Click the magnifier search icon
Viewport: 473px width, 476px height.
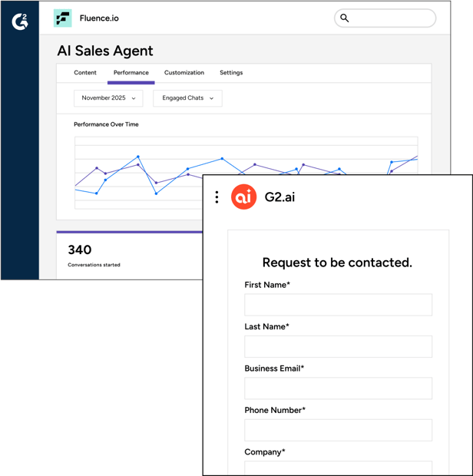[344, 18]
